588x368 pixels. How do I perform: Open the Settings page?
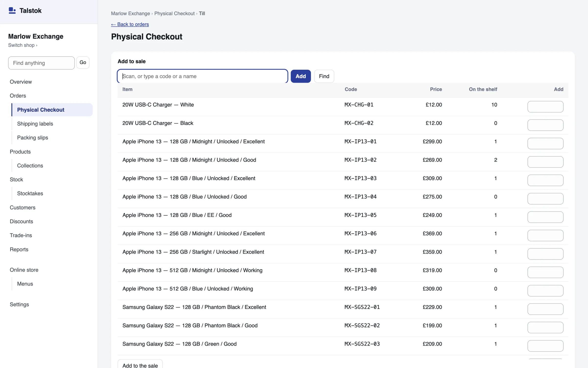tap(19, 304)
